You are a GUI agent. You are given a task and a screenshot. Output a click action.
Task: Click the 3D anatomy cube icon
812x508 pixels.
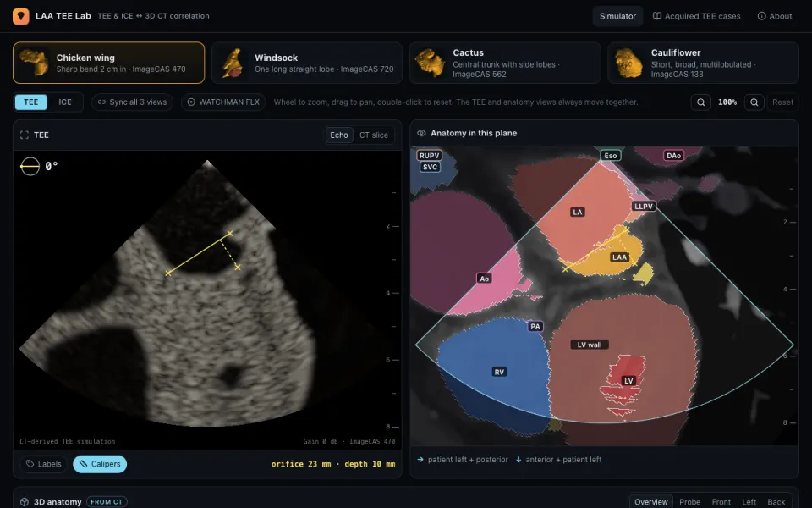click(24, 502)
